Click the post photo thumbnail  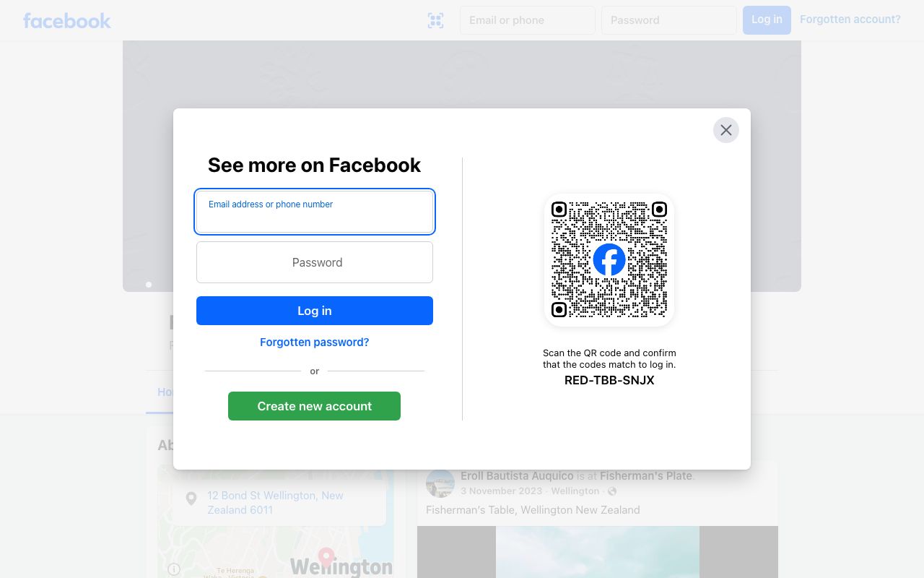[x=598, y=552]
